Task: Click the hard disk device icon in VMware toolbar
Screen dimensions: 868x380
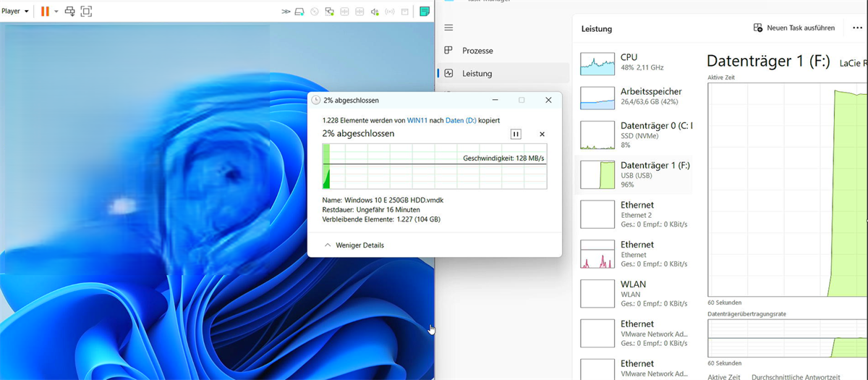Action: click(299, 12)
